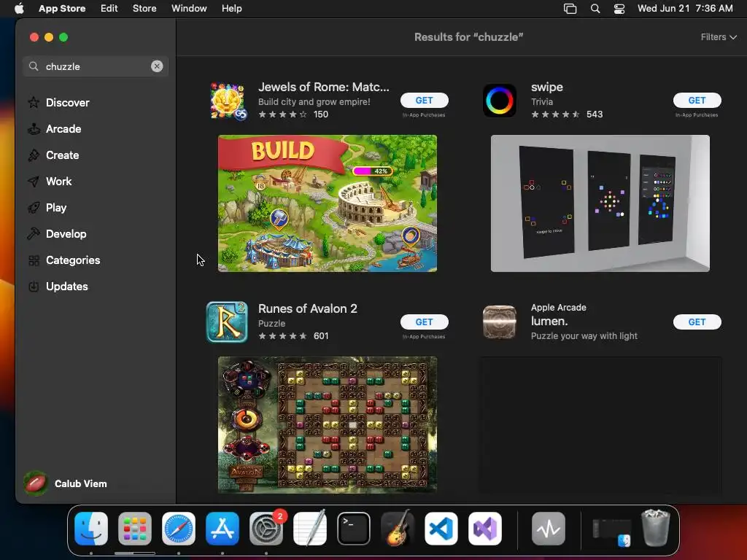Image resolution: width=747 pixels, height=560 pixels.
Task: Get the Jewels of Rome app
Action: pyautogui.click(x=424, y=101)
